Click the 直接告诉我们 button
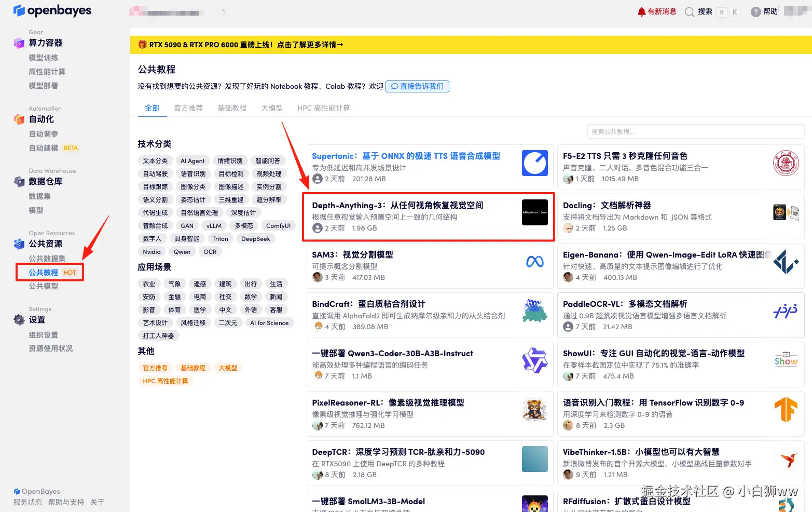Image resolution: width=812 pixels, height=512 pixels. [417, 86]
